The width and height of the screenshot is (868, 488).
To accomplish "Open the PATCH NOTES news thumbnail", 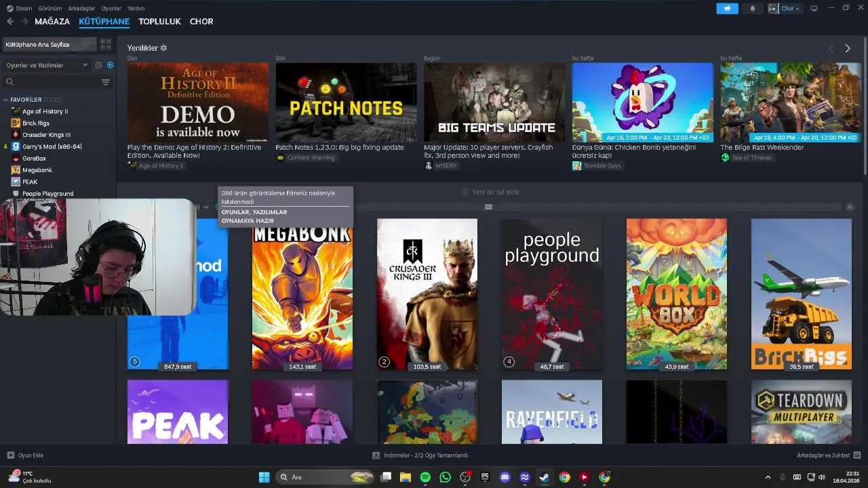I will [x=346, y=102].
